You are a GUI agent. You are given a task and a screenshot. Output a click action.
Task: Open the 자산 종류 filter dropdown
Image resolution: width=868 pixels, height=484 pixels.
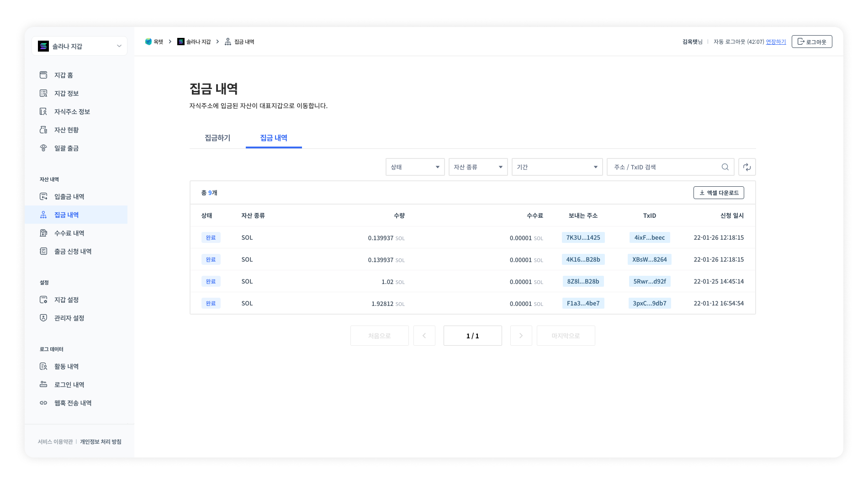click(478, 167)
